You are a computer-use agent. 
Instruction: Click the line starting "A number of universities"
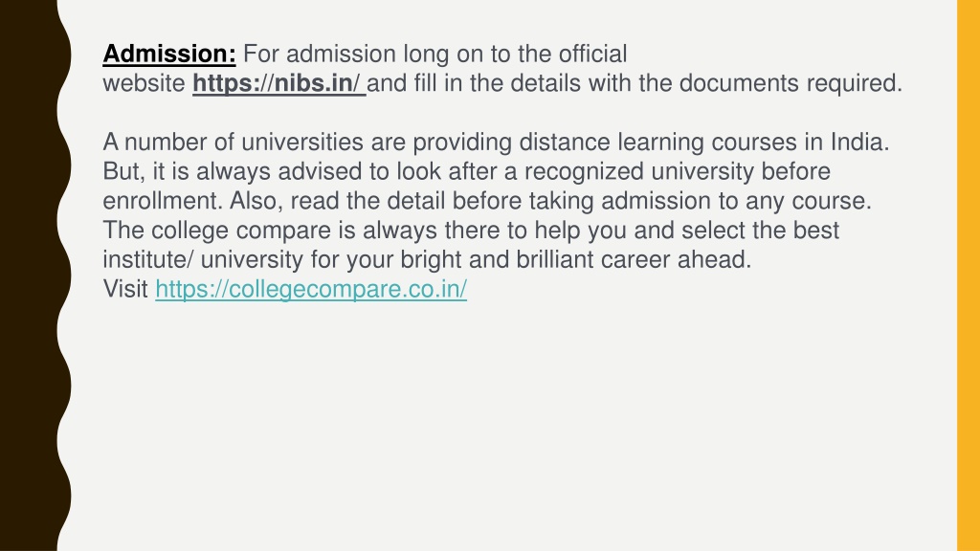click(496, 143)
